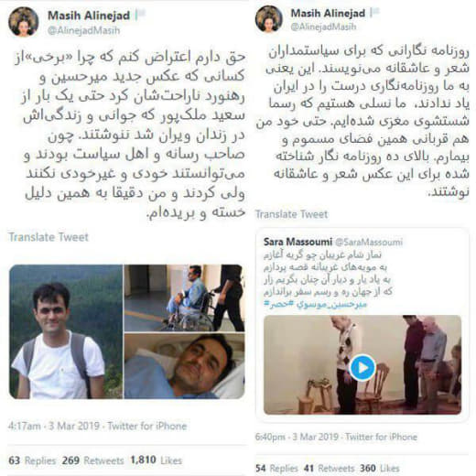View the 360 Likes on right tweet
The image size is (476, 476).
(x=380, y=468)
